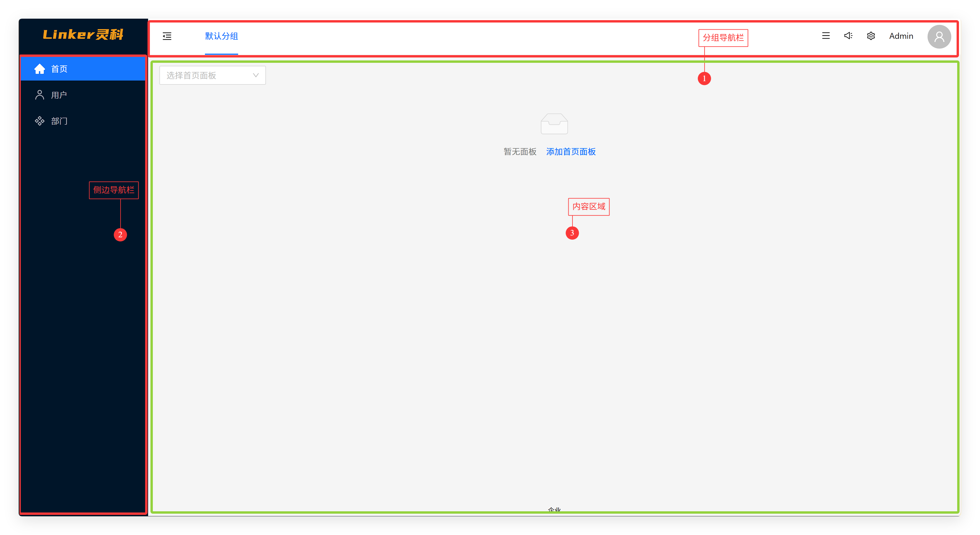Click the 内容区域 annotation label
This screenshot has width=980, height=535.
click(589, 206)
